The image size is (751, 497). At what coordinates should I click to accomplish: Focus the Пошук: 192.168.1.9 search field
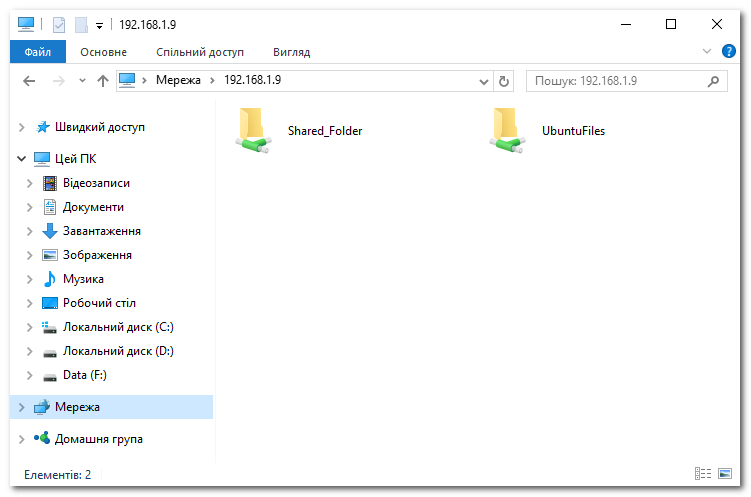point(626,81)
